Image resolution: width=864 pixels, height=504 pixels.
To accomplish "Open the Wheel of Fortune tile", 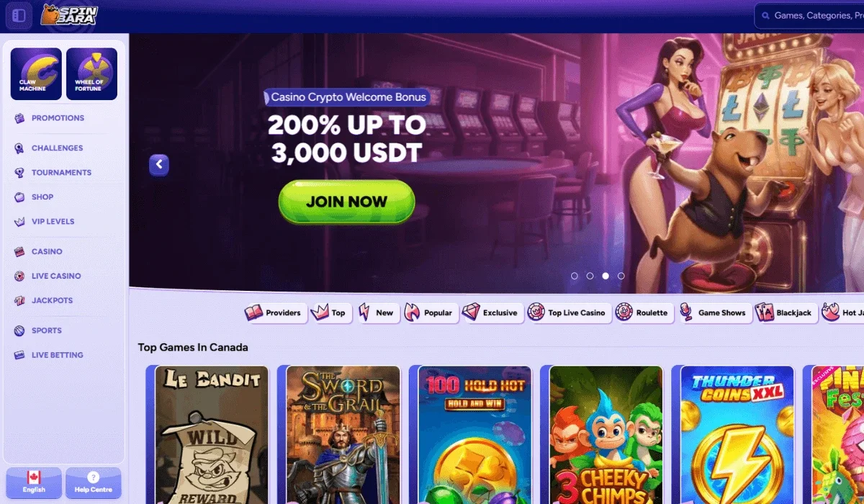I will [x=91, y=74].
